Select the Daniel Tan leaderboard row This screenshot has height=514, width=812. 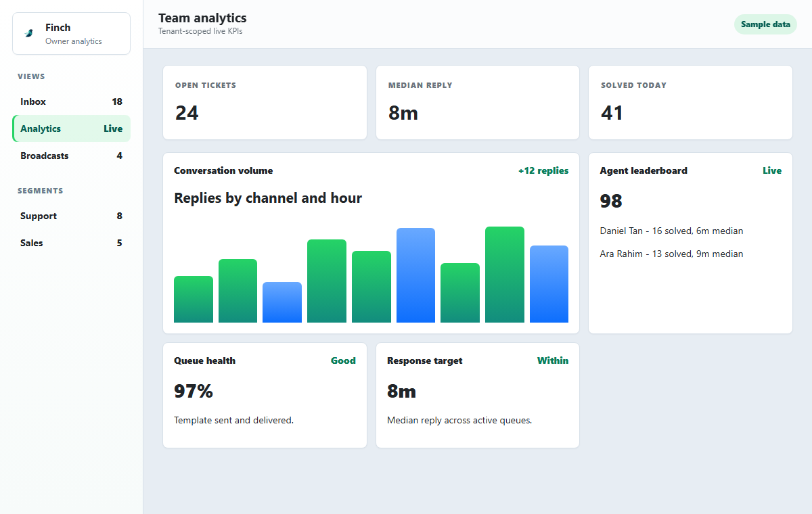(x=671, y=231)
